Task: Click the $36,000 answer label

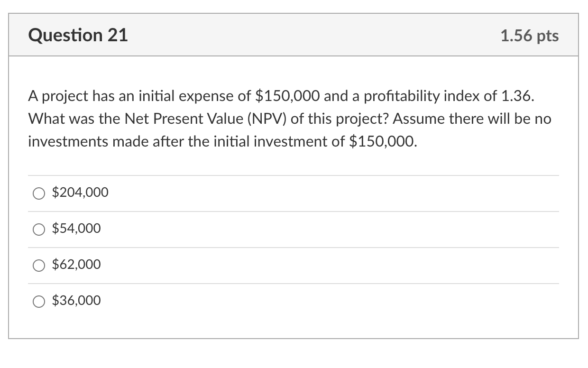Action: (x=77, y=300)
